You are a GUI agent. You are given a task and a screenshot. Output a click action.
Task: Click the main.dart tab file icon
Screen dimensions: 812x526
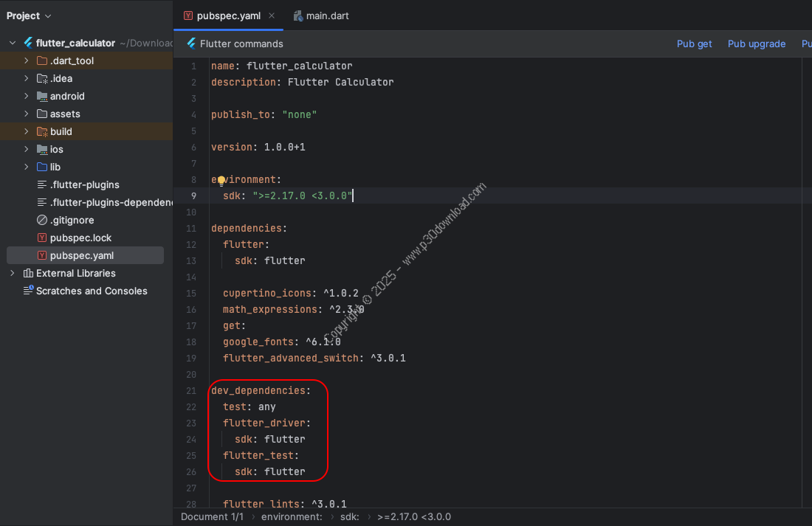click(x=298, y=15)
